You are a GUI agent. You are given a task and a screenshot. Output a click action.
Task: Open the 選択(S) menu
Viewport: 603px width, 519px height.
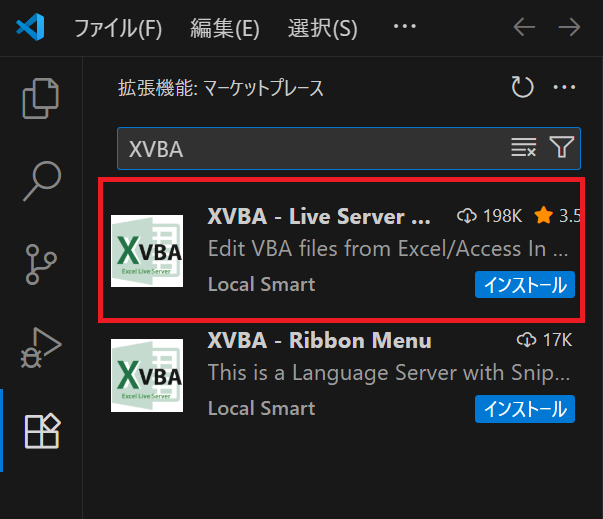click(x=321, y=27)
